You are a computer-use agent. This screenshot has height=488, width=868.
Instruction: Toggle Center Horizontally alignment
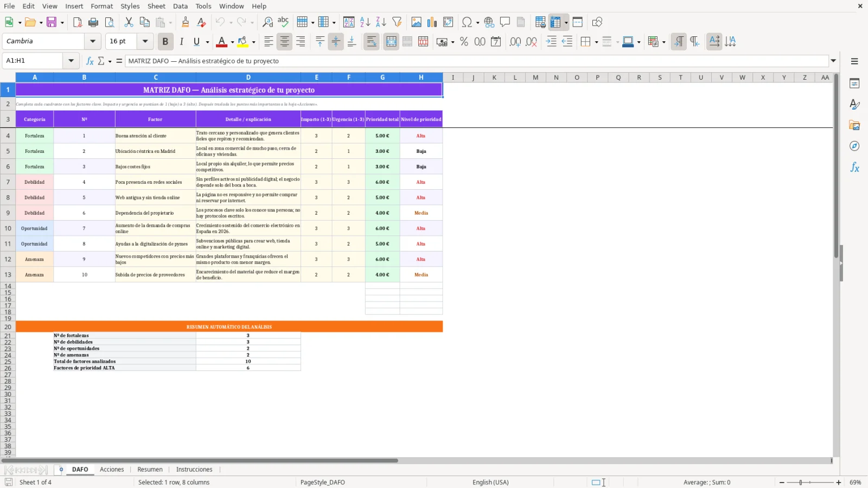click(284, 42)
